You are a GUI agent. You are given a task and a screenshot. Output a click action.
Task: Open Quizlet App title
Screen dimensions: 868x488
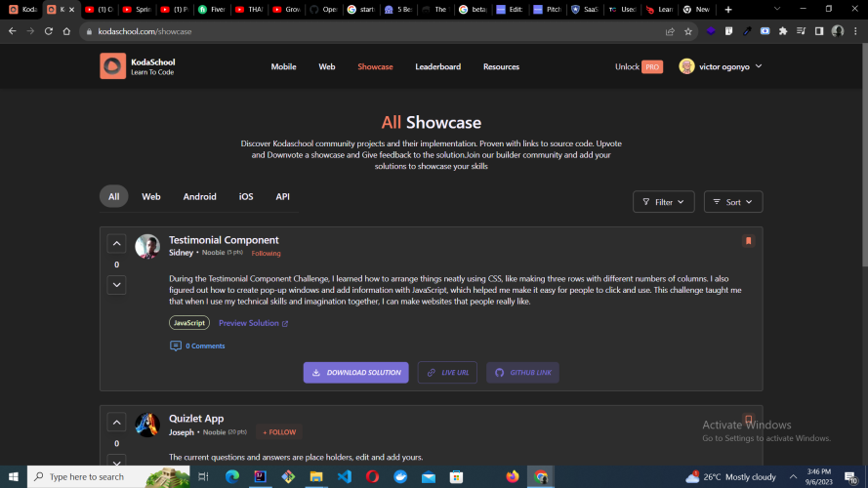(x=196, y=419)
